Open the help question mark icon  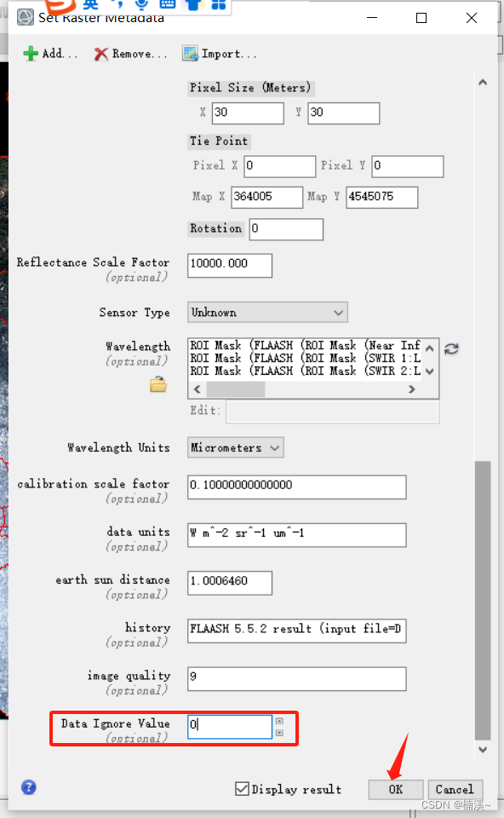coord(29,787)
